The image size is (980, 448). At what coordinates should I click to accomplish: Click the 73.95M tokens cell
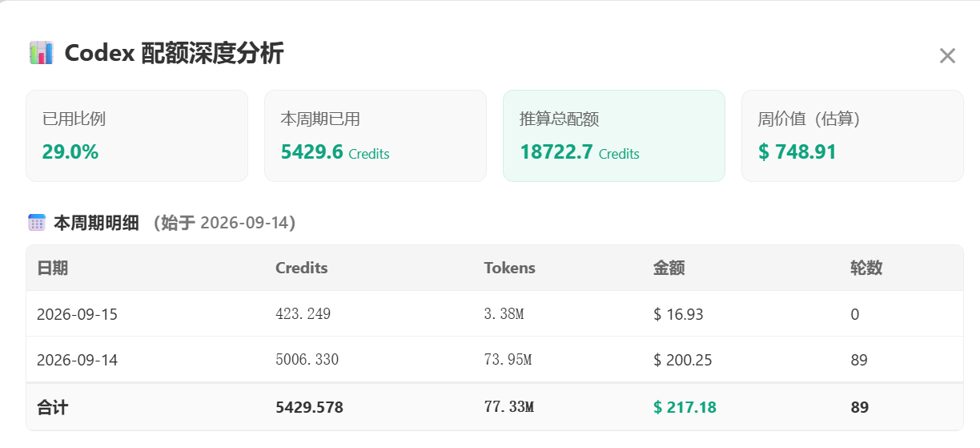click(508, 360)
